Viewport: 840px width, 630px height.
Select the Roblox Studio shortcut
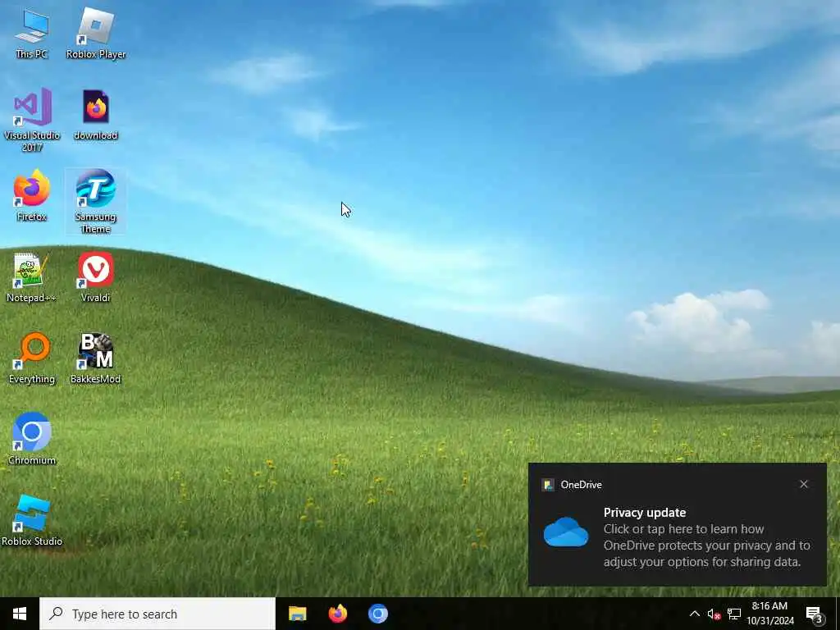point(32,521)
